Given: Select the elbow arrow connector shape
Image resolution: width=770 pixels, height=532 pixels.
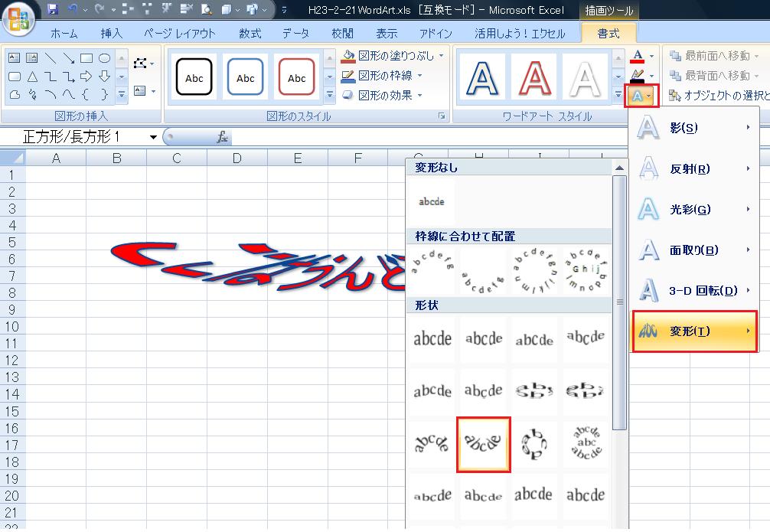Looking at the screenshot, I should tap(68, 76).
